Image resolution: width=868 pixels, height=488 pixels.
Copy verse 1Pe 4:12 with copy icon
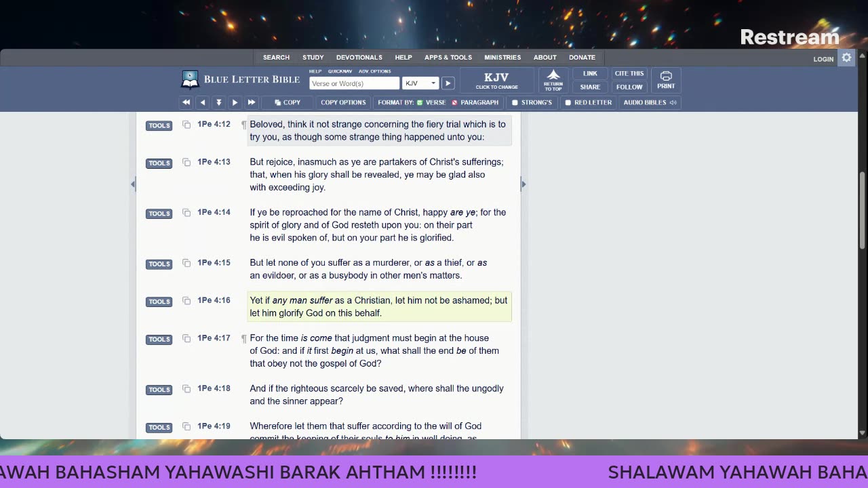[x=186, y=125]
